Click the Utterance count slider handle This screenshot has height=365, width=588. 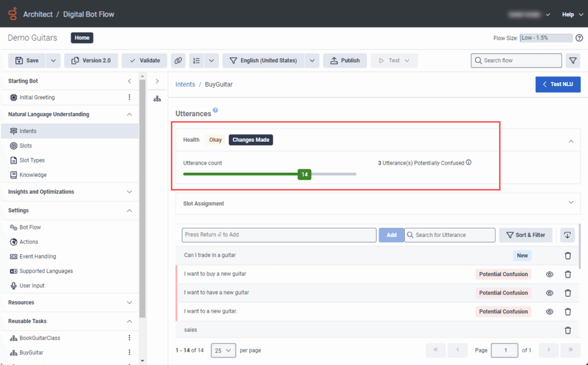click(x=304, y=174)
